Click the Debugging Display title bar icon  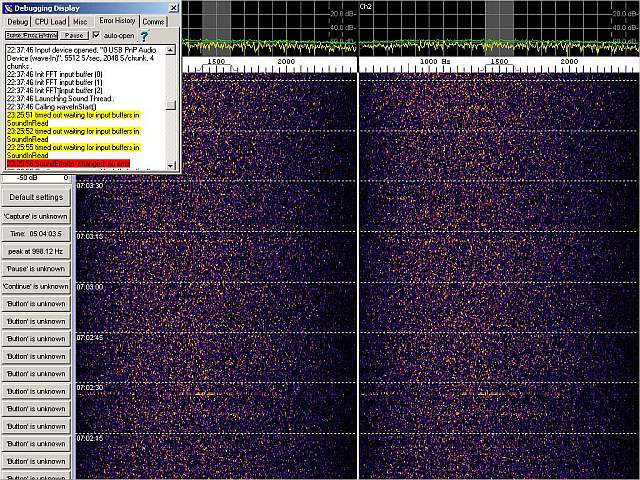[x=8, y=7]
